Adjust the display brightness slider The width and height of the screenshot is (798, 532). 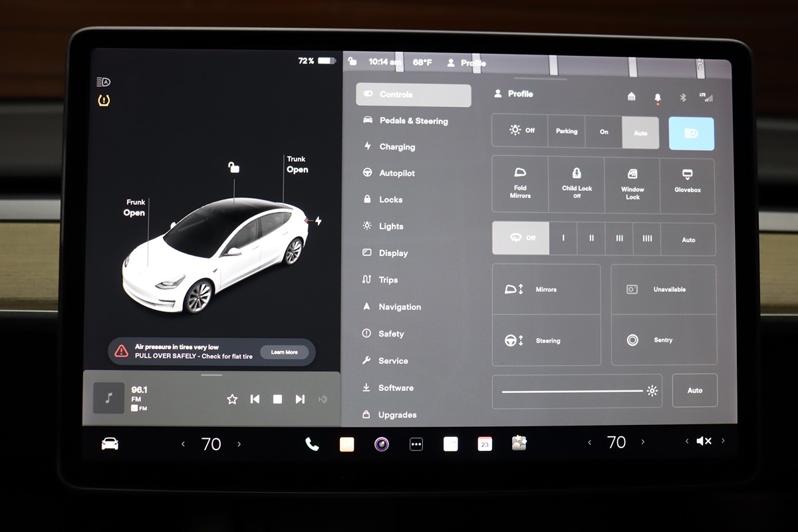(573, 391)
